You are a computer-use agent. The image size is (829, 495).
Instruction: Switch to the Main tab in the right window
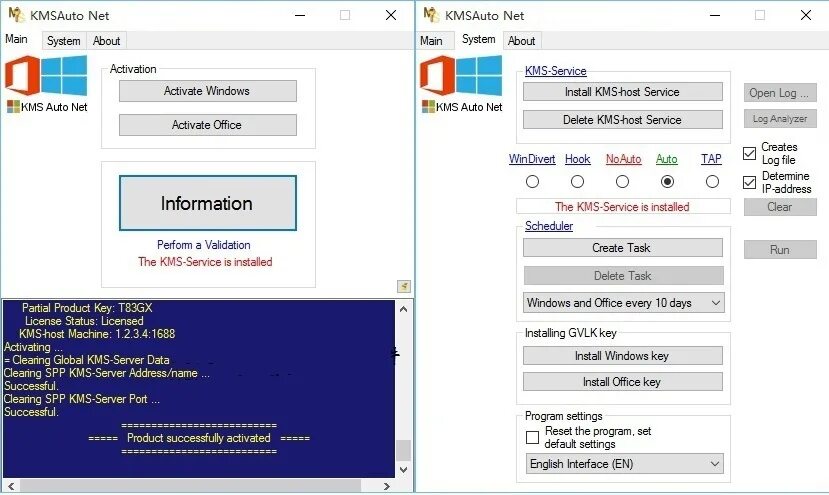tap(431, 41)
